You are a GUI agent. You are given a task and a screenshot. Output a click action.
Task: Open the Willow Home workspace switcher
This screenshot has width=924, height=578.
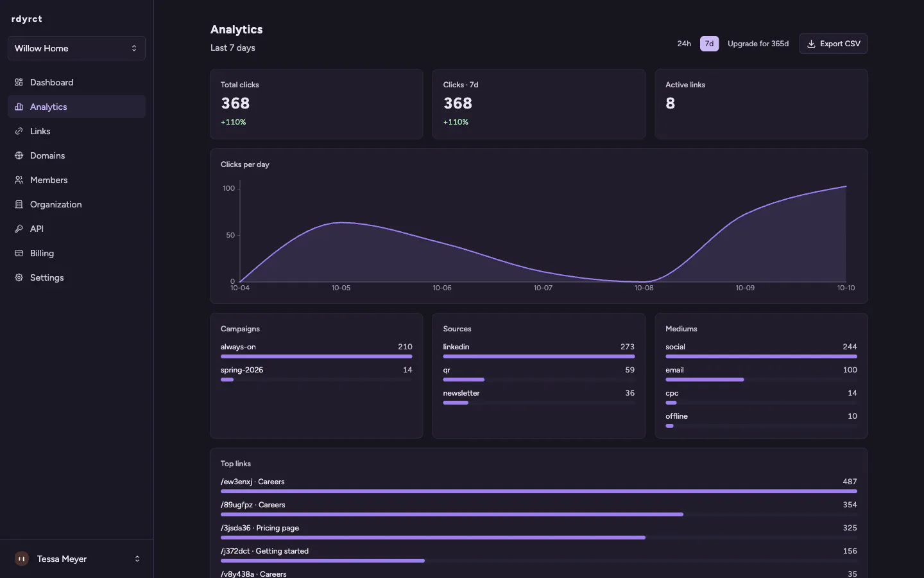[76, 48]
